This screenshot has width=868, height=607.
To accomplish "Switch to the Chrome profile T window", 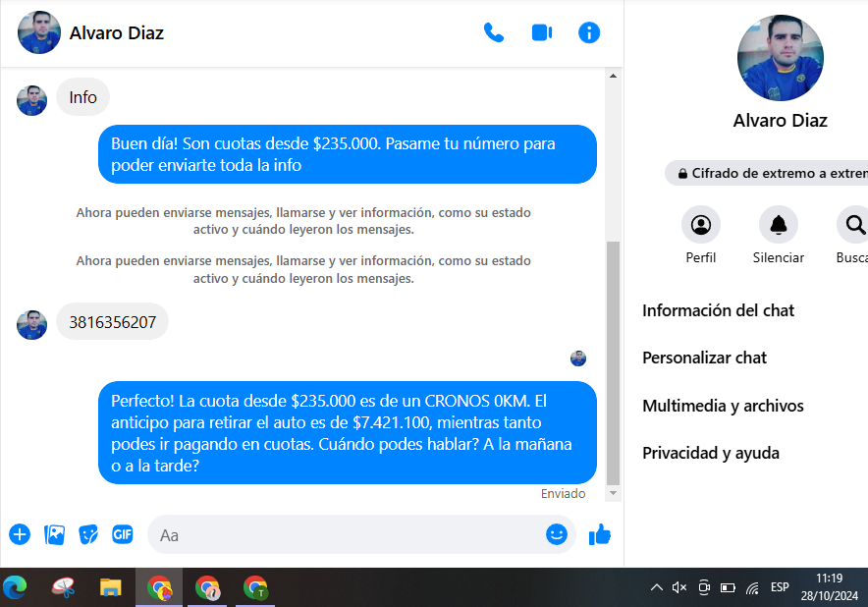I will click(x=255, y=587).
